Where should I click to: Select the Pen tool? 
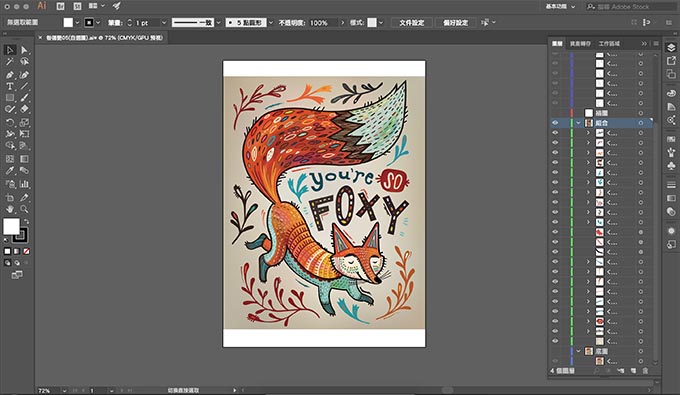[10, 75]
